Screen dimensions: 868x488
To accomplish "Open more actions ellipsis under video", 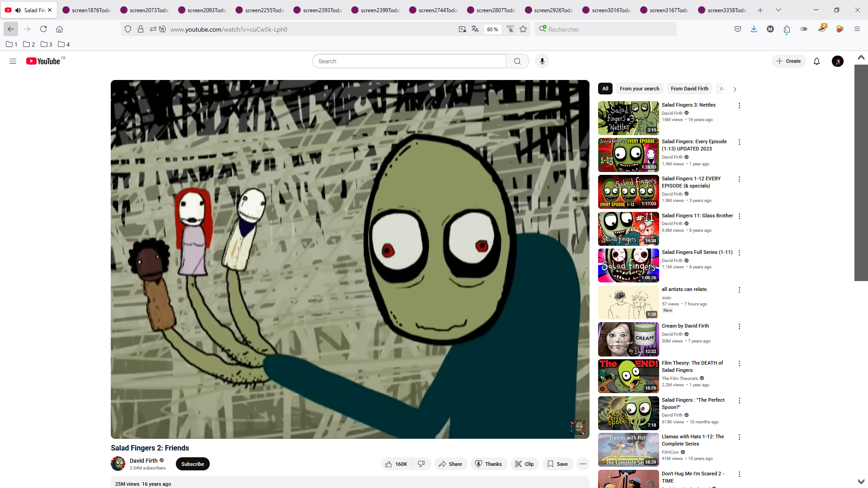I will pos(583,464).
